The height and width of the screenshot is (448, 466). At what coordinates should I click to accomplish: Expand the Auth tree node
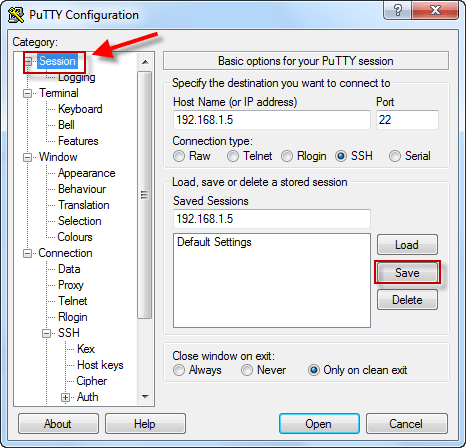[x=65, y=397]
